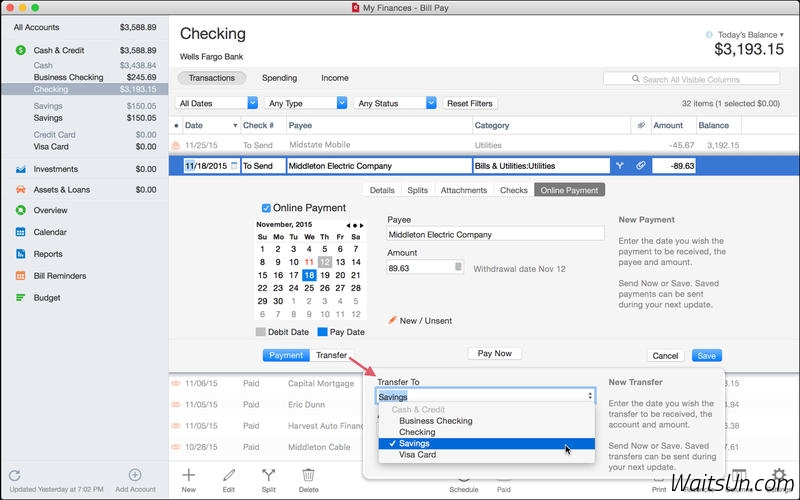Open the Overview sidebar icon
The width and height of the screenshot is (800, 500).
(20, 210)
